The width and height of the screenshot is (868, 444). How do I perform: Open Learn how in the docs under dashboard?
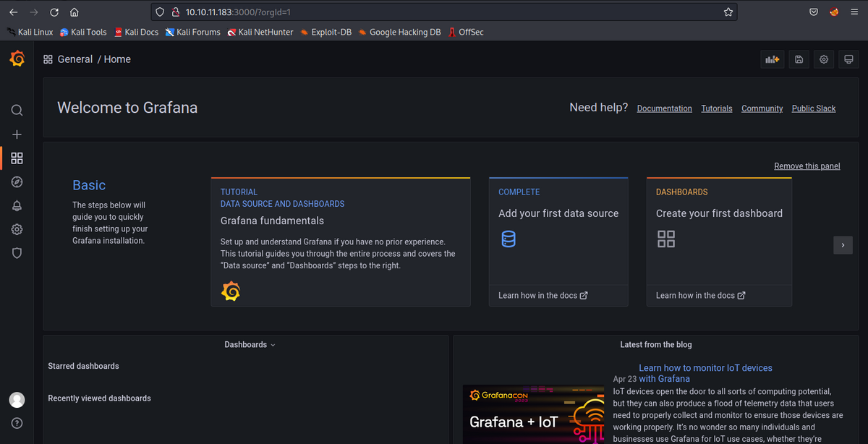point(701,295)
